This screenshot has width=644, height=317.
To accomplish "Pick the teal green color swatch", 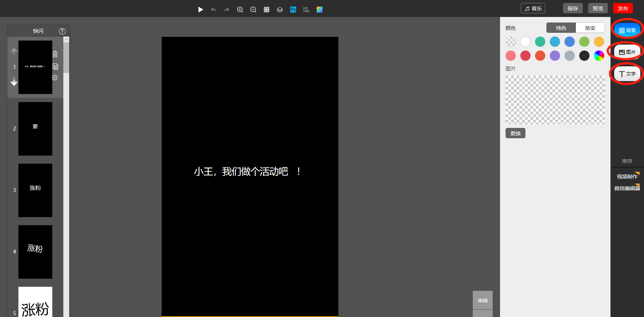I will 540,42.
